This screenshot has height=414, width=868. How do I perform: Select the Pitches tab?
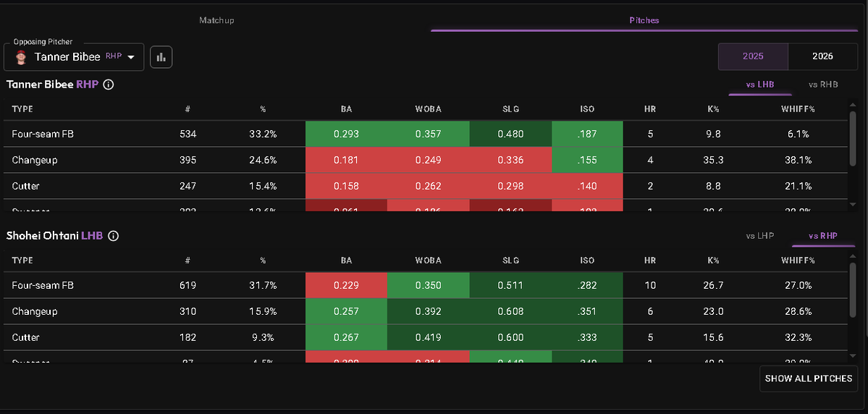pyautogui.click(x=644, y=20)
